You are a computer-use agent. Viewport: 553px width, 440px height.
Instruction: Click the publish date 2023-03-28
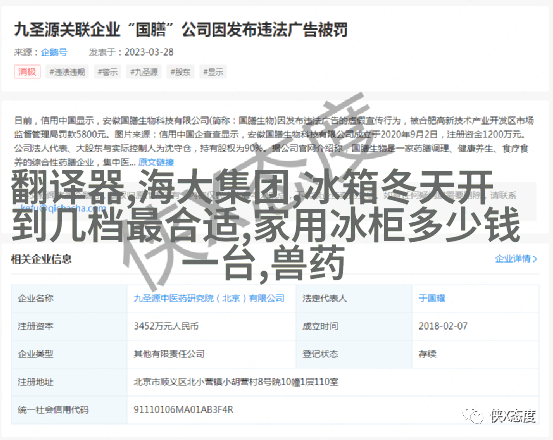[149, 52]
